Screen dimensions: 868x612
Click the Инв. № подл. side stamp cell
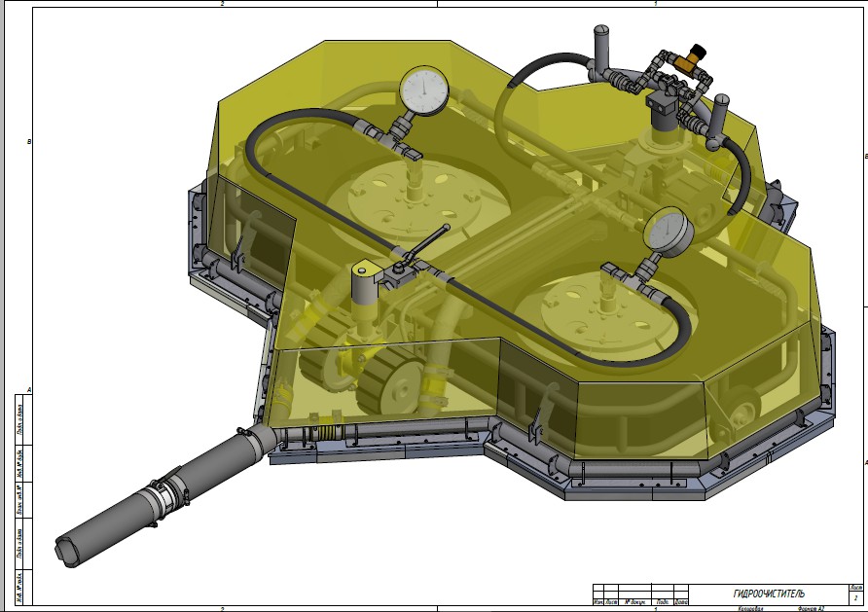[x=19, y=587]
